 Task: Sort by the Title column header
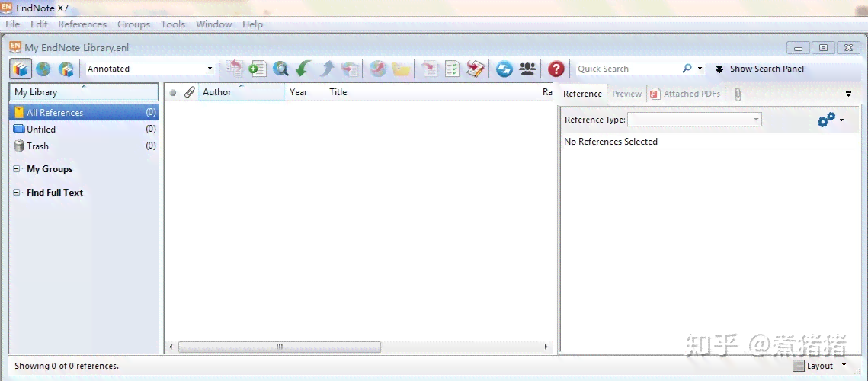pos(338,92)
